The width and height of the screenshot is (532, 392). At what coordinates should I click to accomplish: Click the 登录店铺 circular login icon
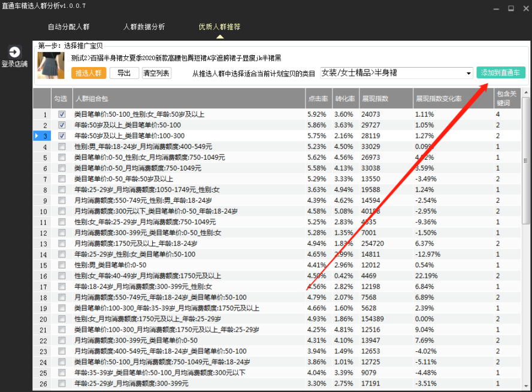point(14,52)
